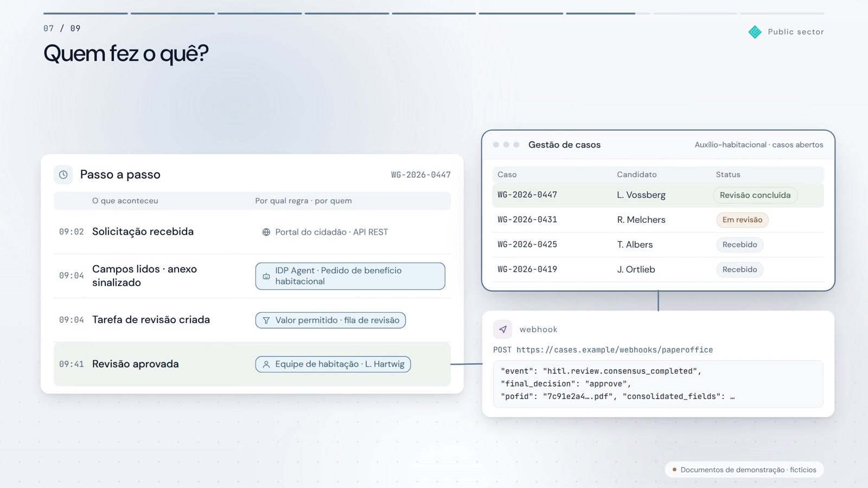
Task: Open case WG-2026-0447 in the table
Action: coord(527,195)
